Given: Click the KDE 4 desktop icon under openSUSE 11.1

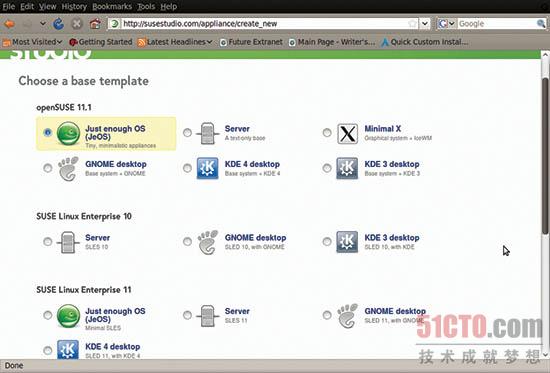Looking at the screenshot, I should (x=207, y=168).
